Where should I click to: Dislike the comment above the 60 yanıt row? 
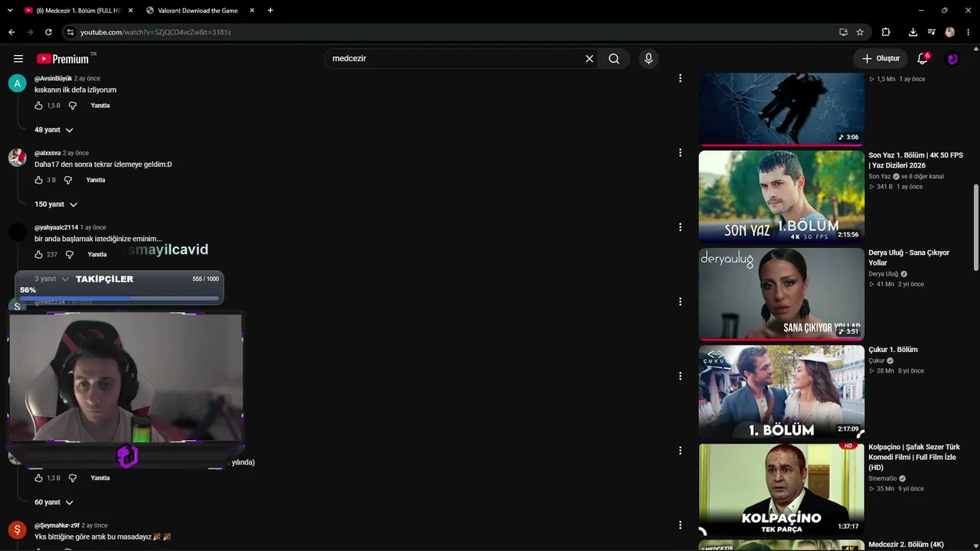pos(73,478)
